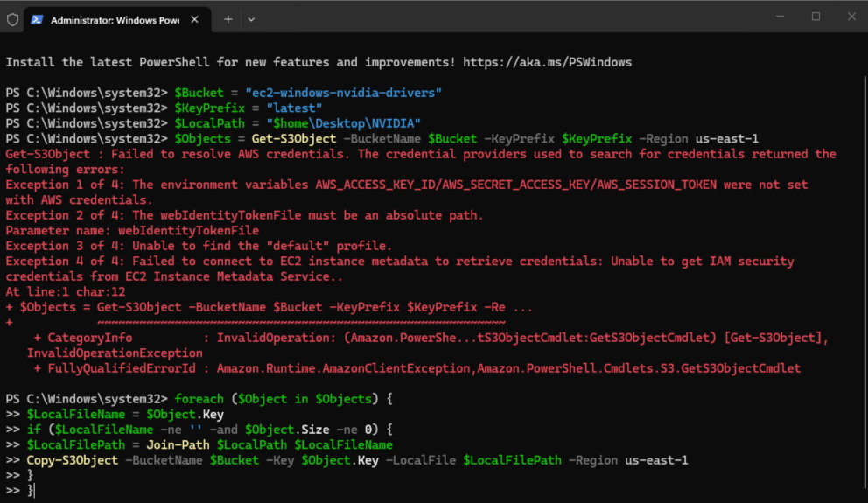
Task: Open a new tab with plus button
Action: click(x=228, y=19)
